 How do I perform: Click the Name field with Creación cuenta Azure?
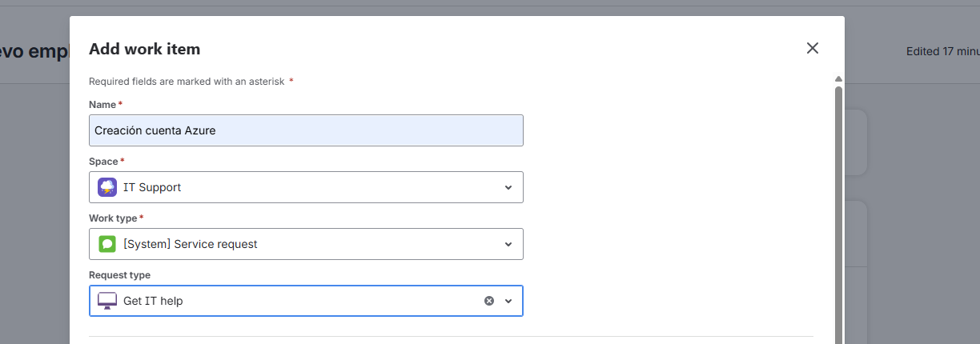(x=306, y=130)
